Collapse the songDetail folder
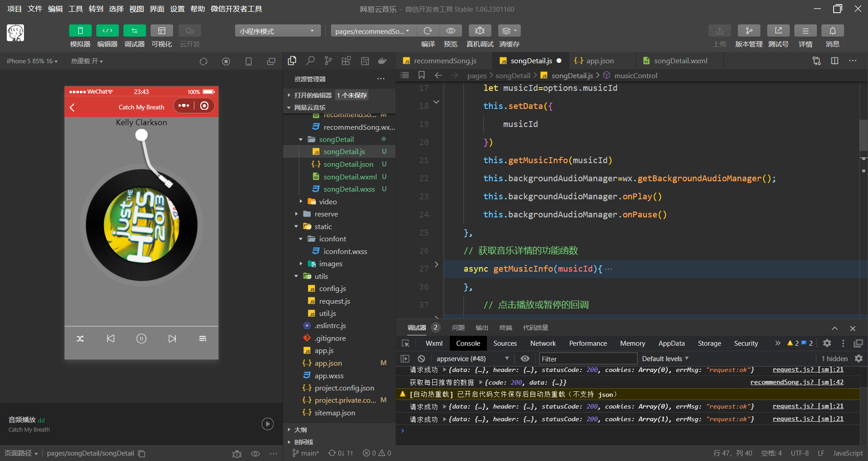This screenshot has width=868, height=461. click(301, 140)
